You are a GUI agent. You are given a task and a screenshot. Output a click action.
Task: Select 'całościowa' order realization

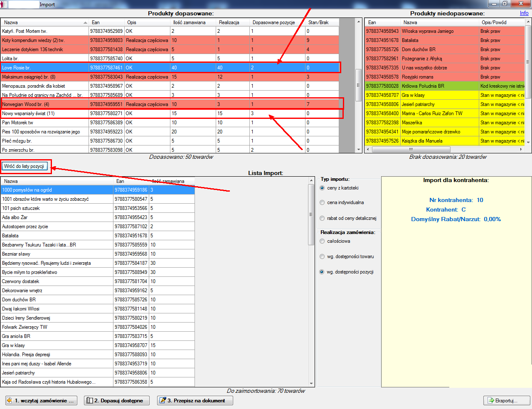coord(322,241)
